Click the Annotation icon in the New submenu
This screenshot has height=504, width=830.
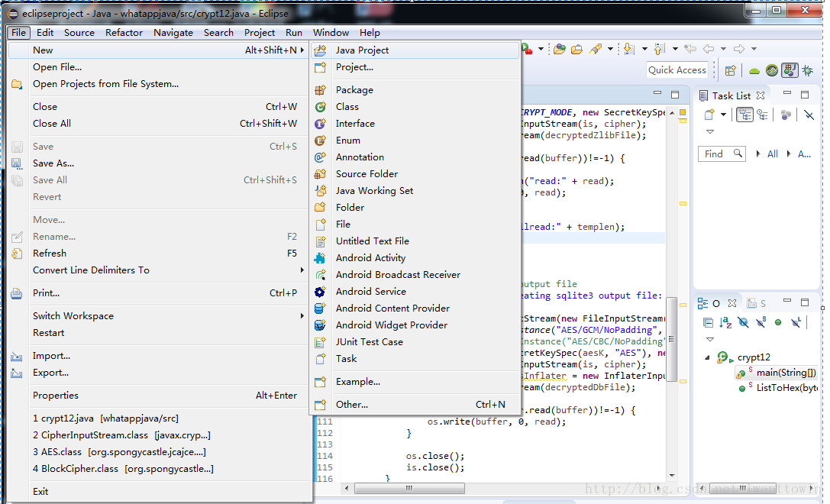[320, 157]
